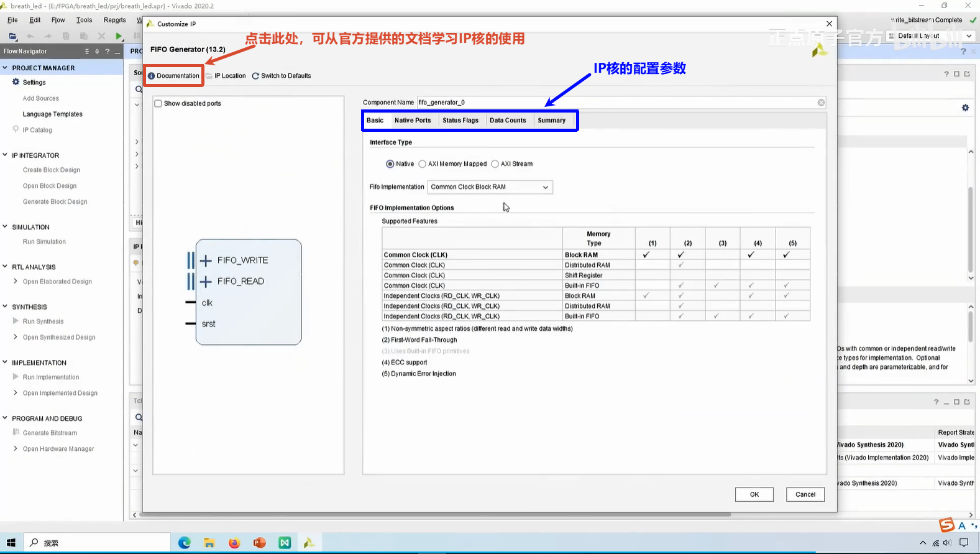Click Run Simulation in Flow Navigator
The width and height of the screenshot is (980, 554).
(x=44, y=242)
